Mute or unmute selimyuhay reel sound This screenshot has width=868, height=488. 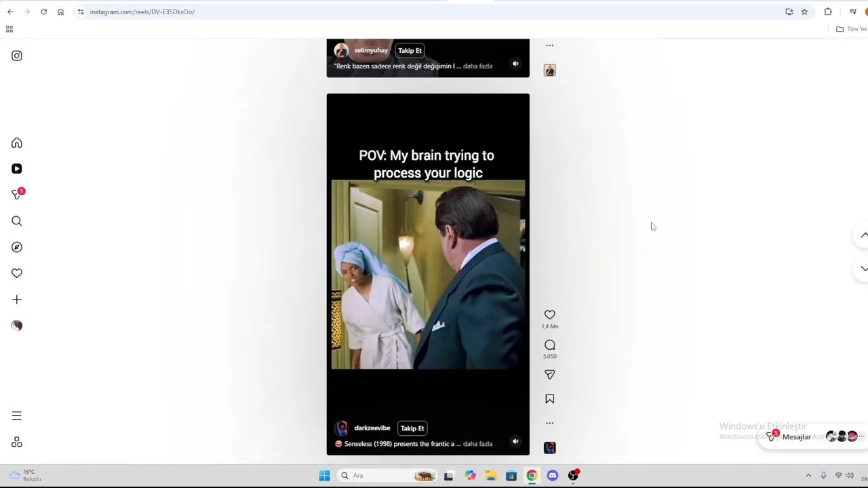(x=515, y=64)
